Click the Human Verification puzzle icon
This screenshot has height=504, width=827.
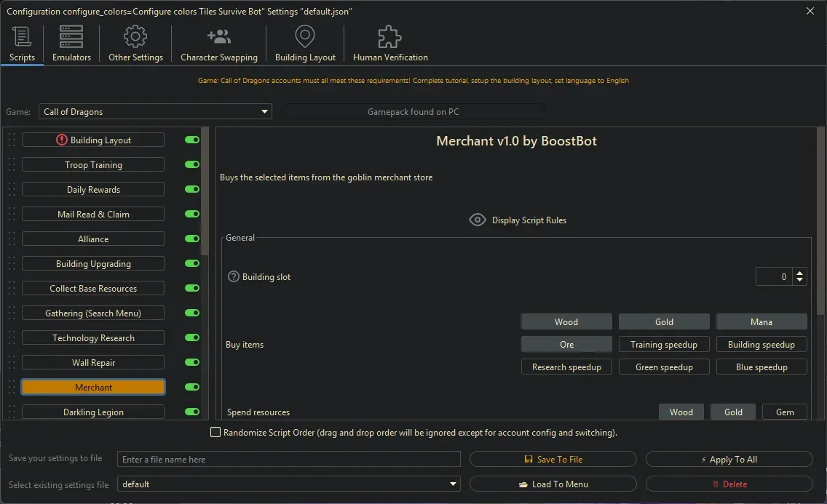coord(389,36)
